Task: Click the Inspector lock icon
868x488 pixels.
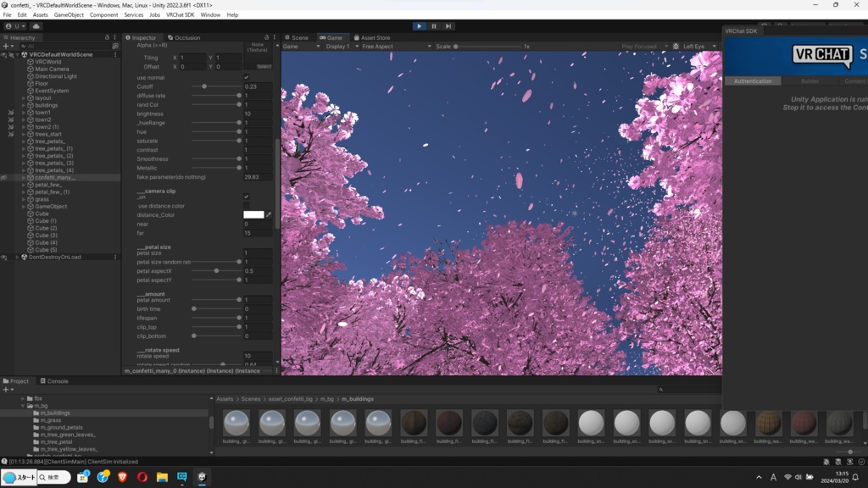Action: (266, 37)
